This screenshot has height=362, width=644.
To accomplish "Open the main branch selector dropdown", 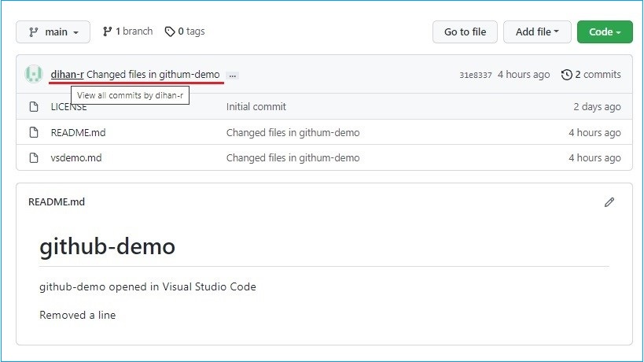I will click(53, 32).
